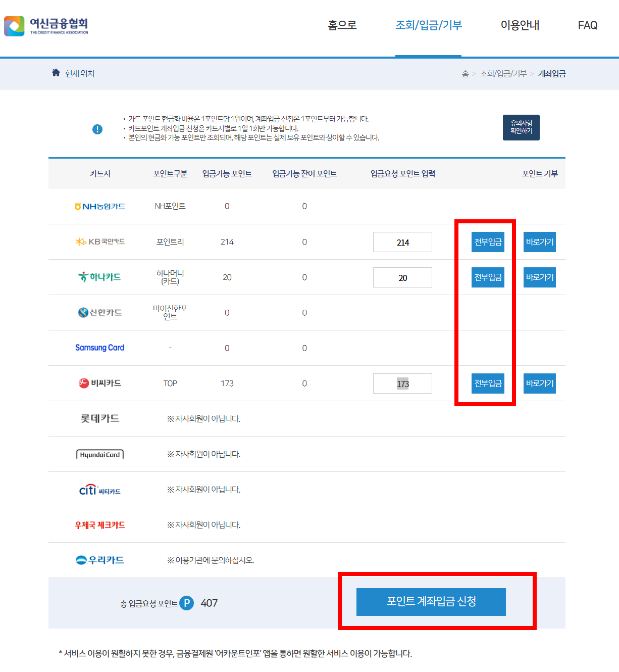Click the blue P point icon
Screen dimensions: 619x672
[x=187, y=603]
